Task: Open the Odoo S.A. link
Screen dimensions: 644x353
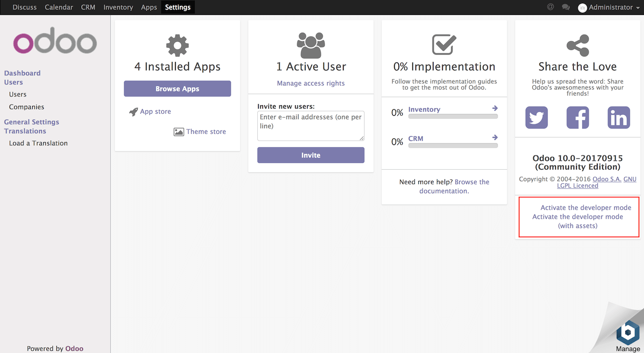Action: (607, 179)
